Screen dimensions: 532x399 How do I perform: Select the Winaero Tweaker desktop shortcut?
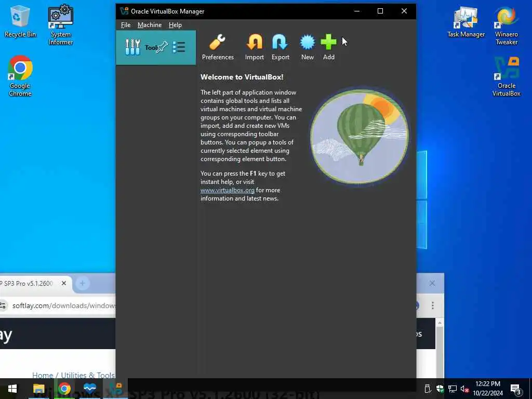[506, 25]
